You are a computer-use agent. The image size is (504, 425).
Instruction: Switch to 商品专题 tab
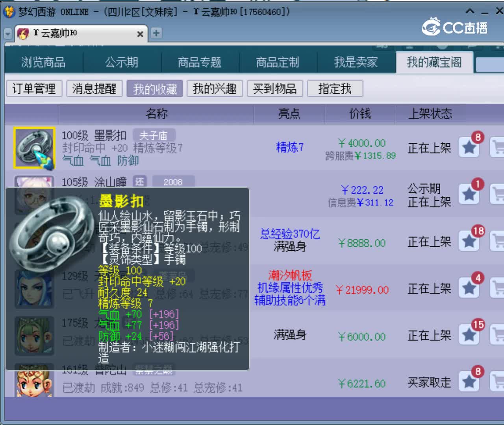[x=200, y=62]
